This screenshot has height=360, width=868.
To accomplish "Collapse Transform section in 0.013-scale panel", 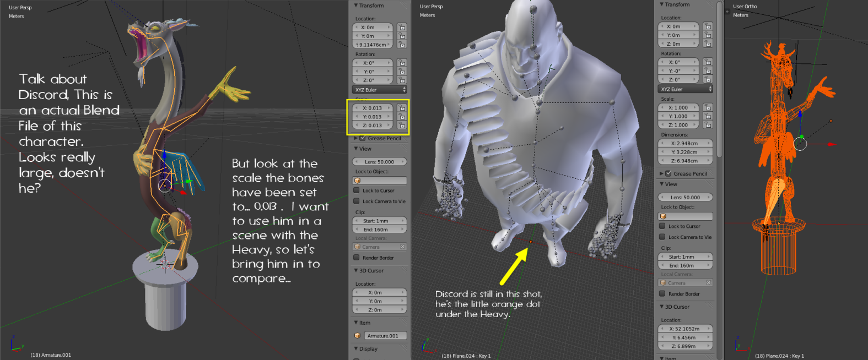I will coord(356,6).
